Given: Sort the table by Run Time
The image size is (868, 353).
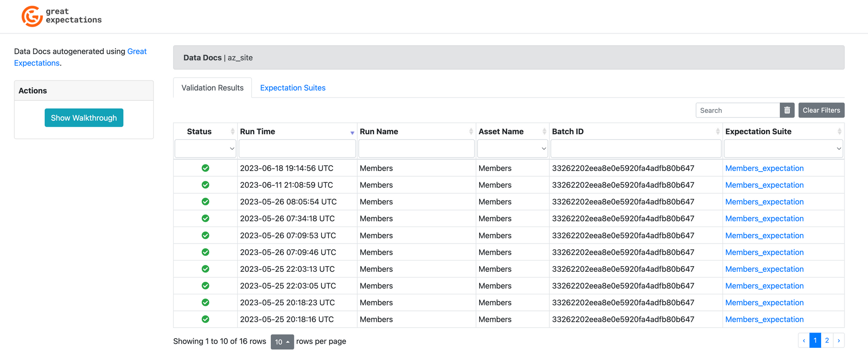Looking at the screenshot, I should click(297, 132).
